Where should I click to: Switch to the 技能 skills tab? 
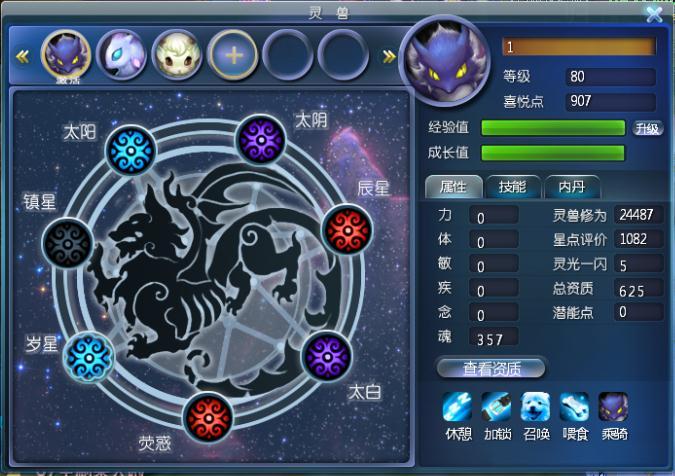coord(512,187)
